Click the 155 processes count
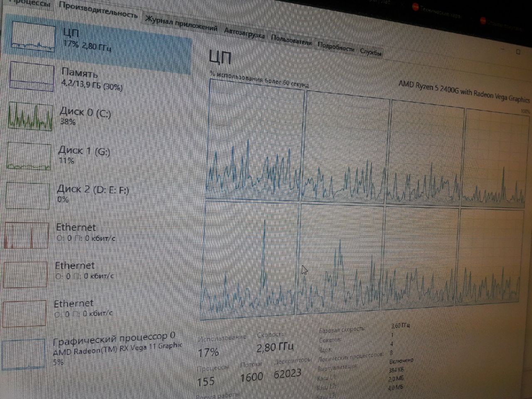The width and height of the screenshot is (532, 399). (206, 381)
